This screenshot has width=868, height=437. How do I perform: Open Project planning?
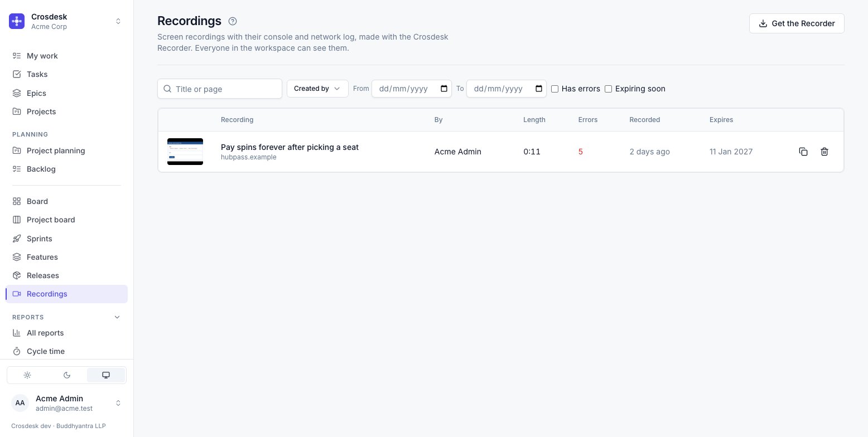[x=67, y=150]
